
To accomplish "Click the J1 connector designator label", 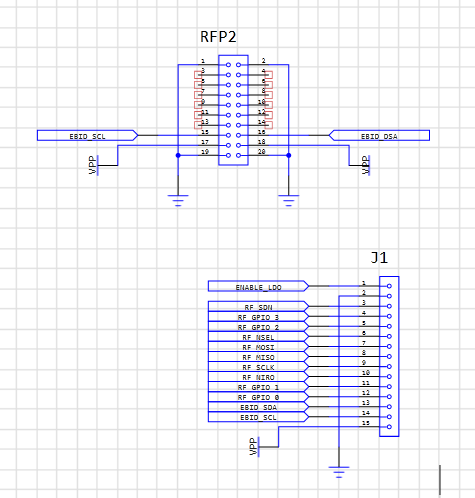I will tap(379, 258).
